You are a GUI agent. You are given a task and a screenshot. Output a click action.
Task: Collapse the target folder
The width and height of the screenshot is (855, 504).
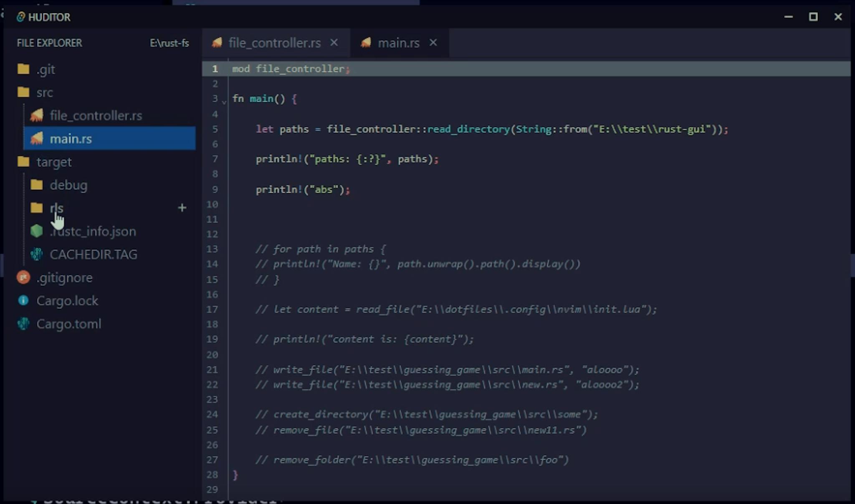click(x=53, y=162)
